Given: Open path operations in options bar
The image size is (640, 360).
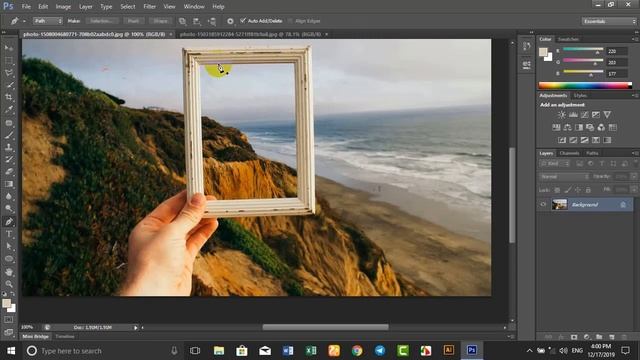Looking at the screenshot, I should (x=182, y=21).
